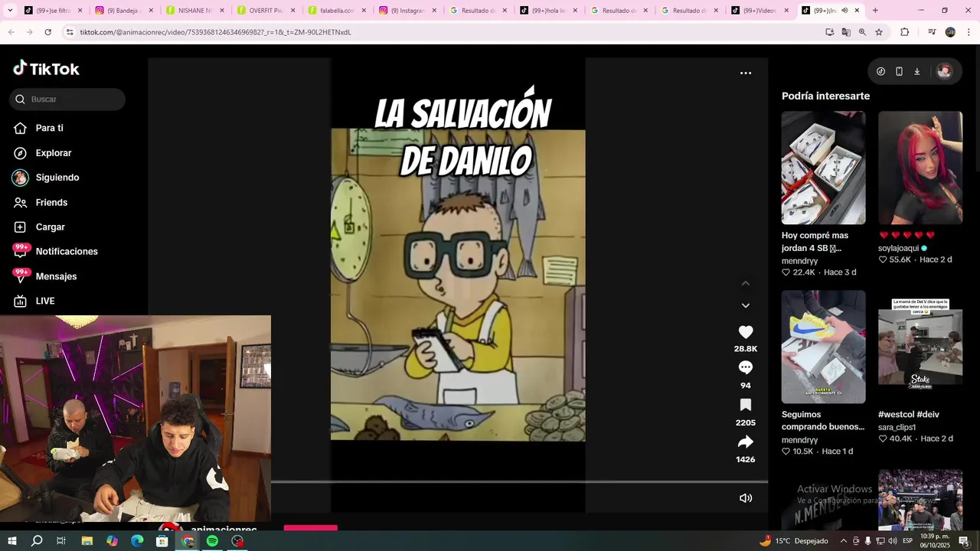
Task: Open Spotify from the taskbar
Action: tap(212, 541)
